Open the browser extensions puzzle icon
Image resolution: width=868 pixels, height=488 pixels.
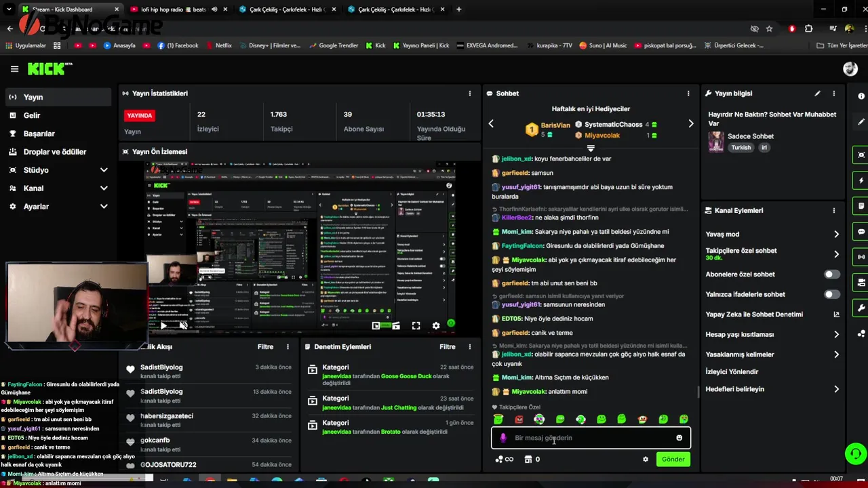808,28
